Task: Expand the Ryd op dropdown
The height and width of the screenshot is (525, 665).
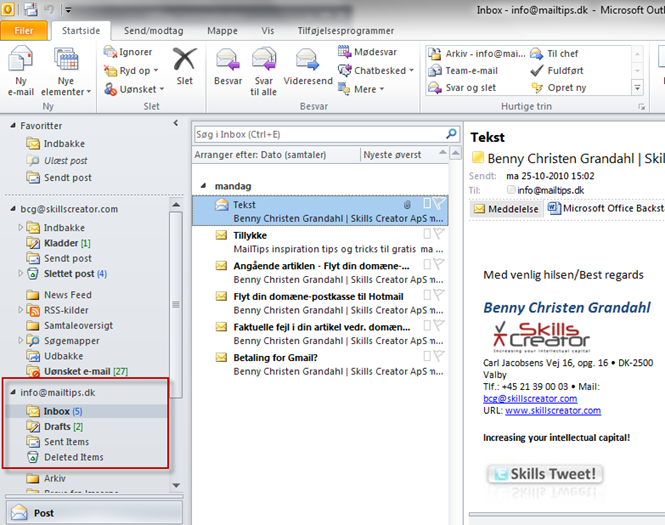Action: [133, 71]
